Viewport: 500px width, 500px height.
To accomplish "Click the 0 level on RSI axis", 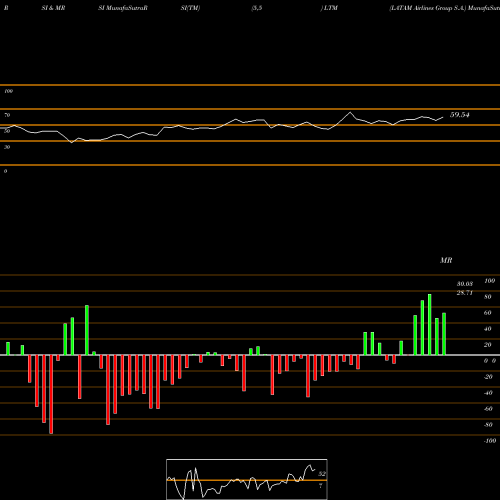I will tap(5, 171).
